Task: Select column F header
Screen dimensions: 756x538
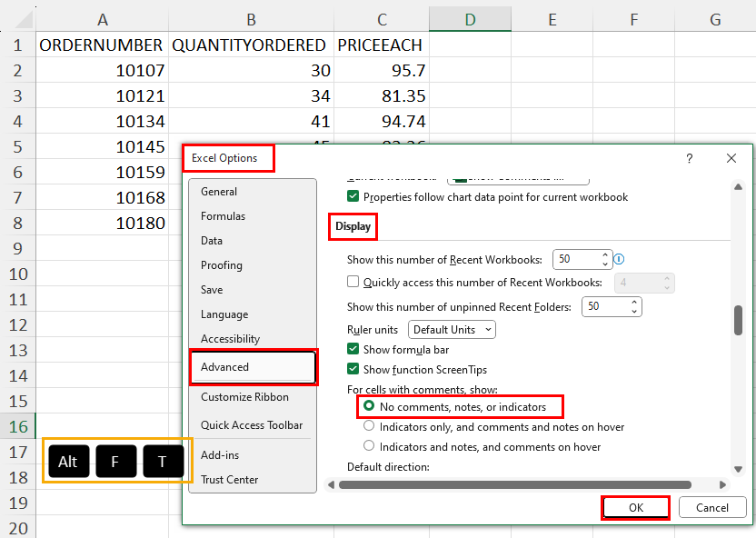Action: click(633, 20)
